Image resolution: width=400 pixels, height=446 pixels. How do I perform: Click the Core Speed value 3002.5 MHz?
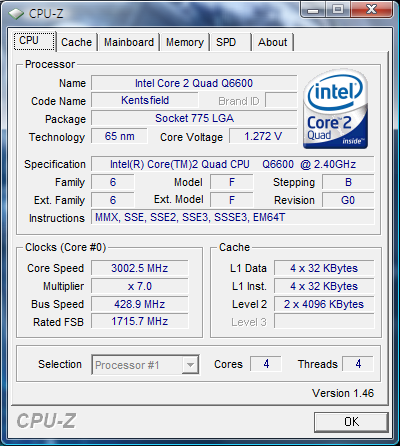click(x=140, y=268)
